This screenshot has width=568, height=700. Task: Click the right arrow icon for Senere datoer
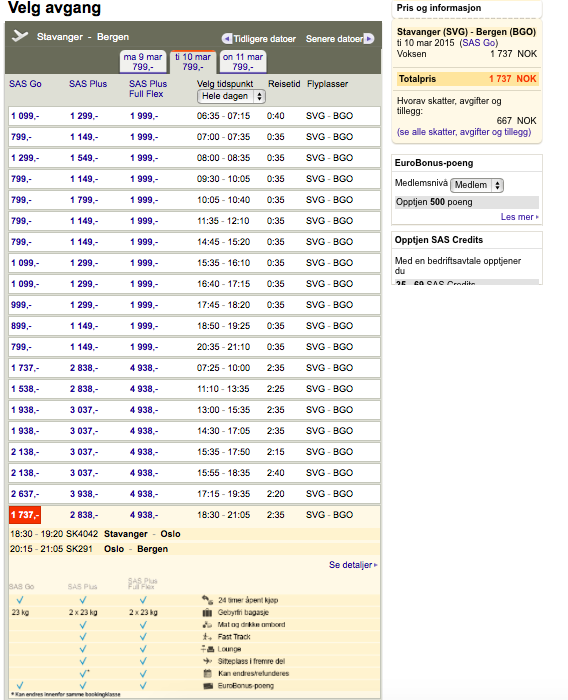pyautogui.click(x=369, y=39)
